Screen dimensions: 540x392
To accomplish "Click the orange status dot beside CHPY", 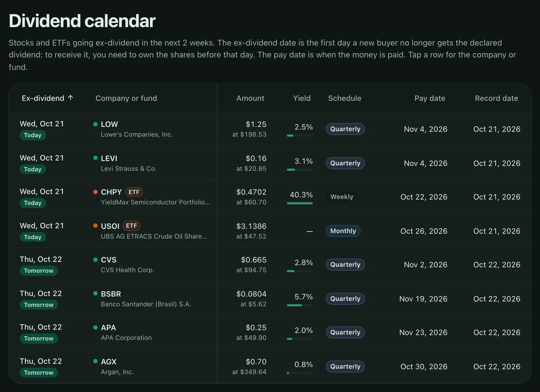I will 95,192.
